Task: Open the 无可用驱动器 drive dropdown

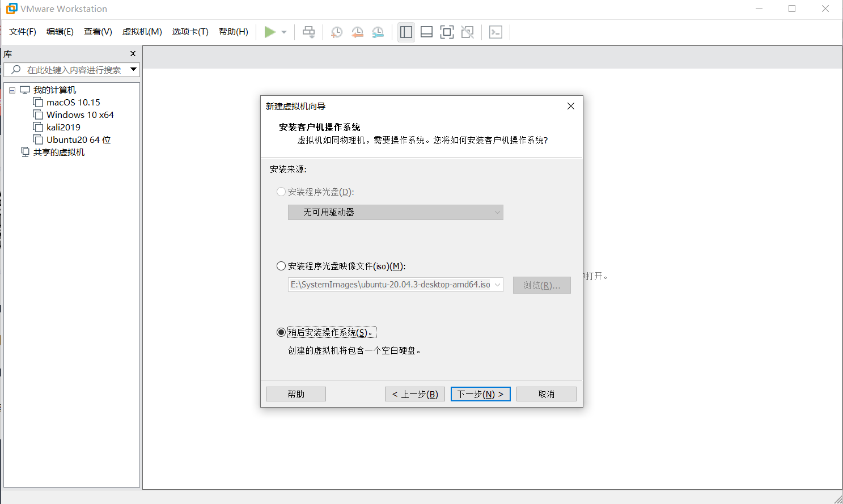Action: (x=395, y=212)
